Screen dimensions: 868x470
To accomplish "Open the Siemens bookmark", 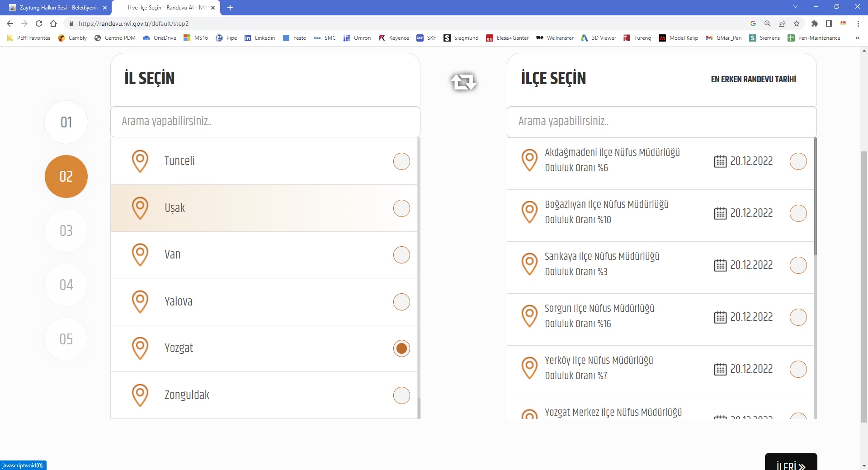I will click(x=764, y=38).
